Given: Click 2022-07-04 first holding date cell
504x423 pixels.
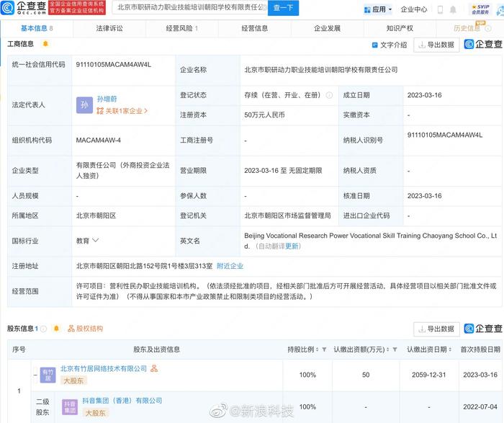Looking at the screenshot, I should click(480, 407).
